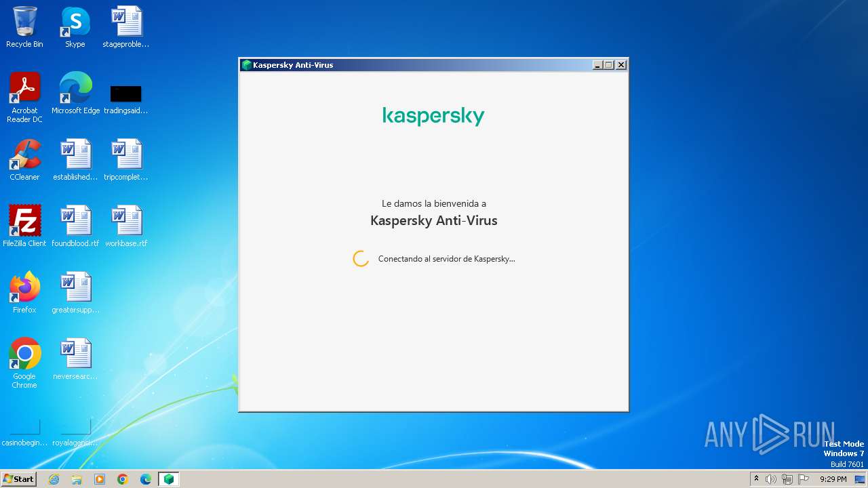Select the neversearc... Word document
Image resolution: width=868 pixels, height=488 pixels.
(x=75, y=359)
